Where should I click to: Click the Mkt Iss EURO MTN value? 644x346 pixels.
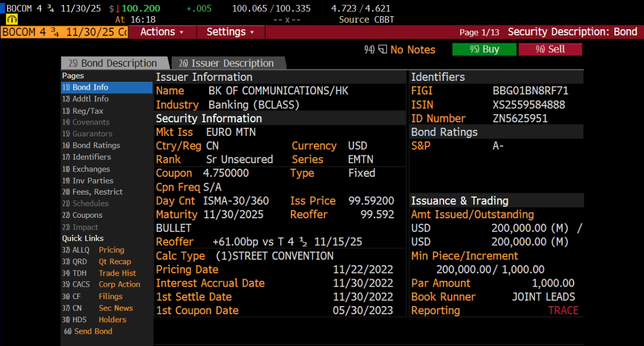(x=231, y=132)
